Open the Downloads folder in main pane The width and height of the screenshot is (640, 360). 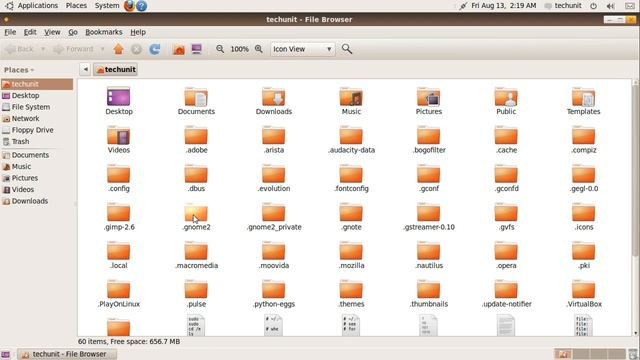274,101
